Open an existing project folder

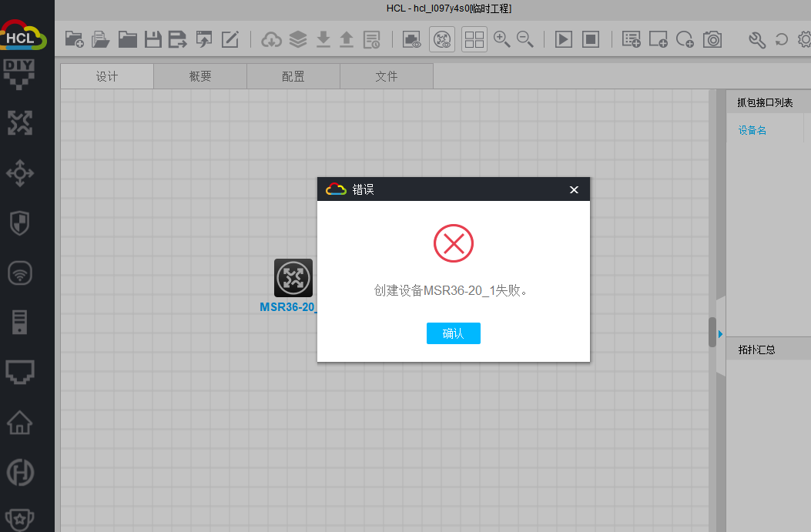[127, 39]
